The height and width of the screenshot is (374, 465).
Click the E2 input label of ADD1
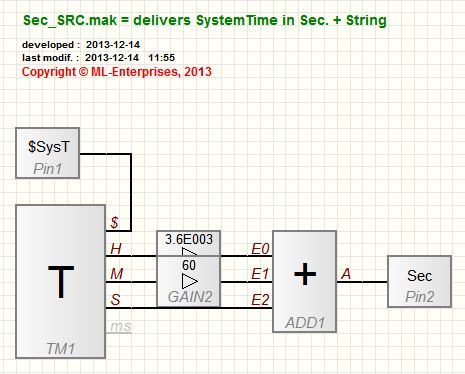260,300
